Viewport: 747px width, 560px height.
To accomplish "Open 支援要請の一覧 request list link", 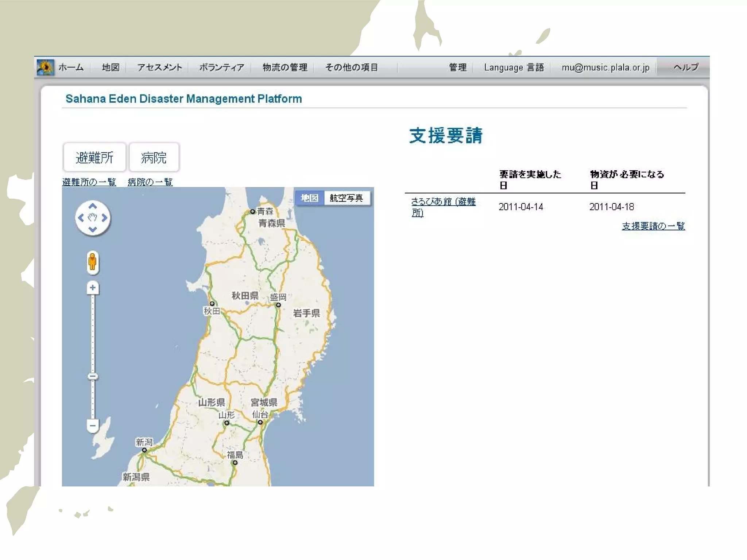I will pos(653,226).
